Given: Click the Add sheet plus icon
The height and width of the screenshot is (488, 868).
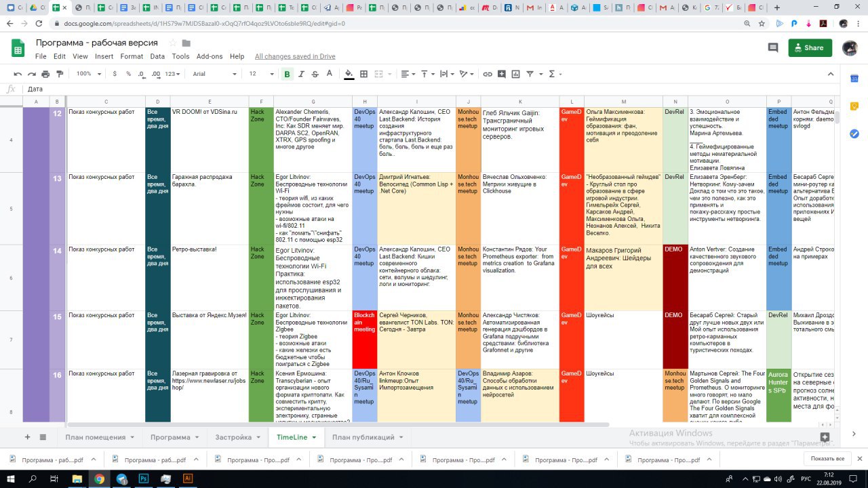Looking at the screenshot, I should click(27, 437).
